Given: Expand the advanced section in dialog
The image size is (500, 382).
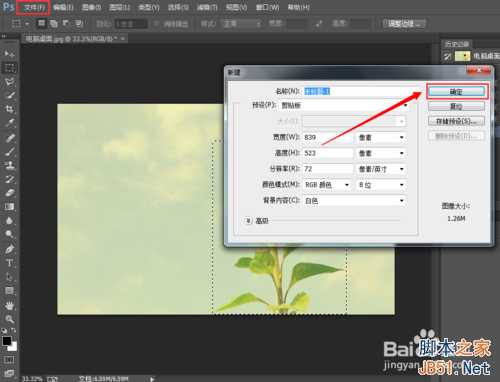Looking at the screenshot, I should (x=248, y=221).
